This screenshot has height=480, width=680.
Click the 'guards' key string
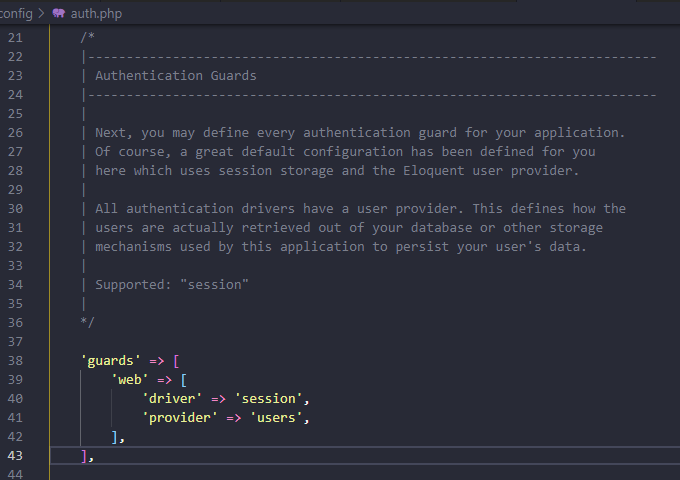point(111,360)
